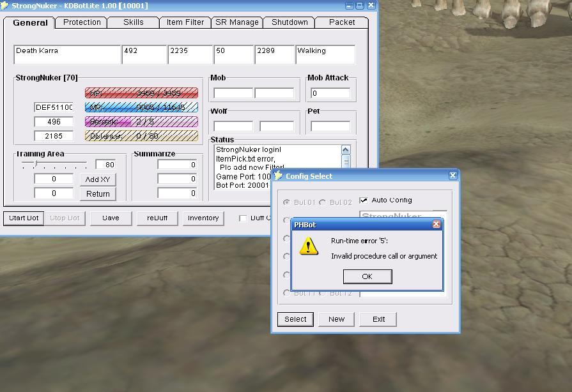Click the Mob Attack value field
Image resolution: width=572 pixels, height=392 pixels.
[x=330, y=93]
